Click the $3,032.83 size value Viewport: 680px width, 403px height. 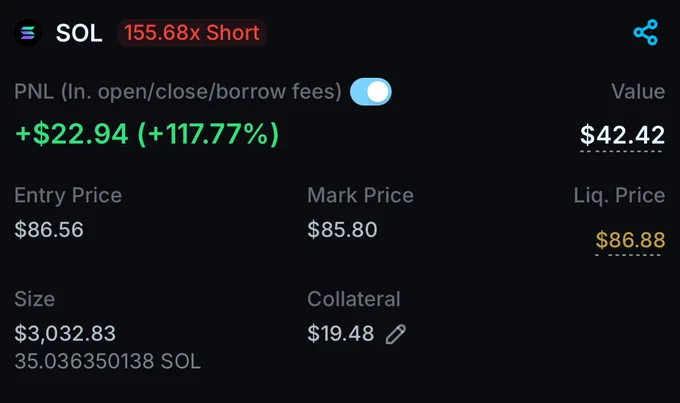65,334
